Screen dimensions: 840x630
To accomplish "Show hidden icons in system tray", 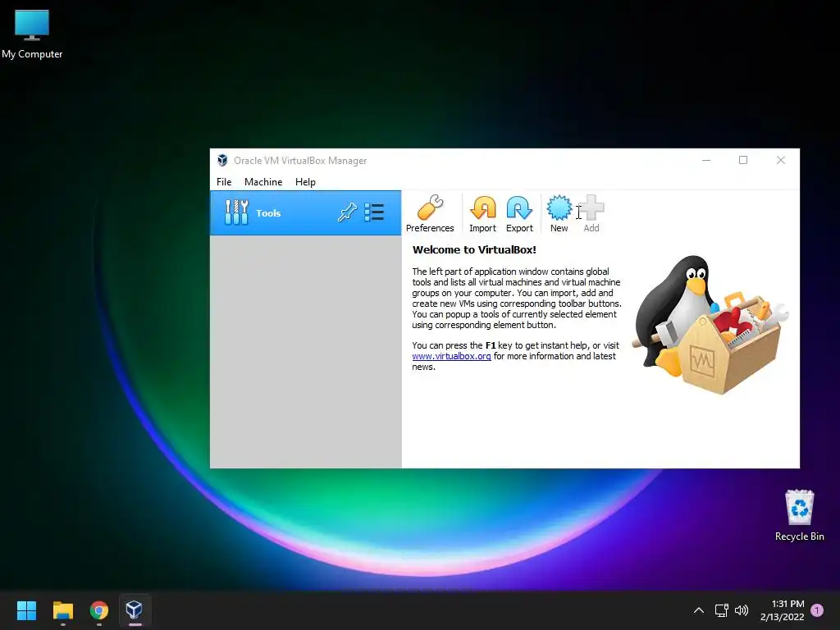I will (699, 610).
